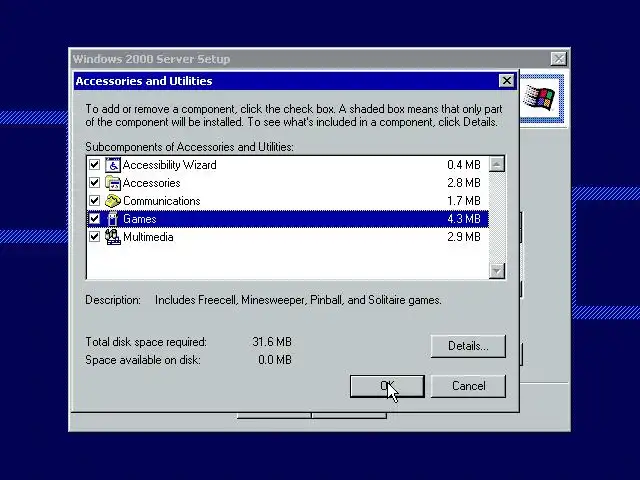The width and height of the screenshot is (640, 480).
Task: Uncheck the Communications checkbox
Action: [94, 200]
